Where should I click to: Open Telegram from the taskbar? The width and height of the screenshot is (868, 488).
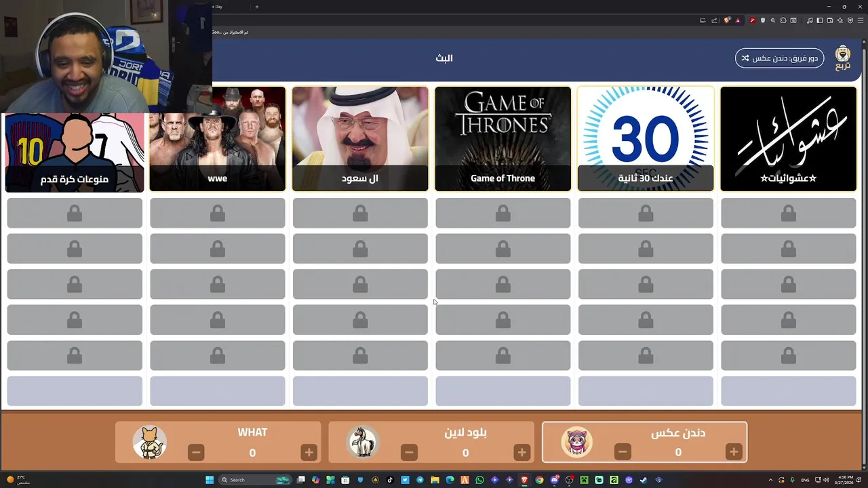pos(420,480)
